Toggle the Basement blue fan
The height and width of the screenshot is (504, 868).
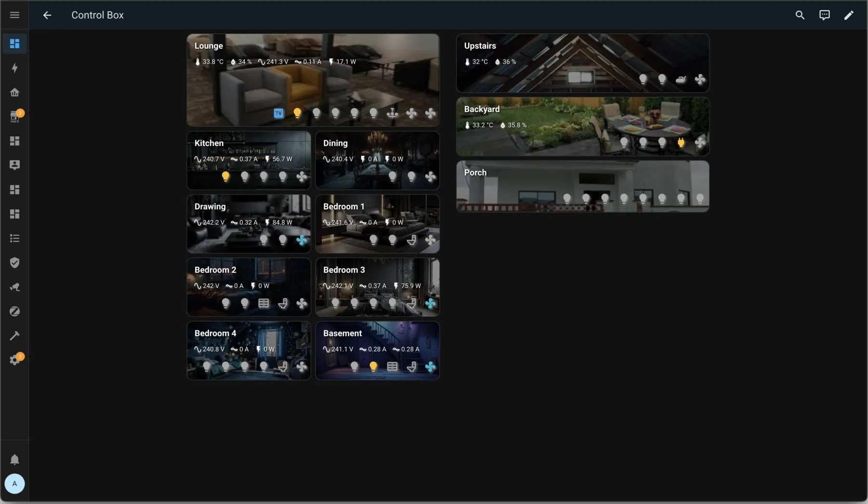click(431, 367)
